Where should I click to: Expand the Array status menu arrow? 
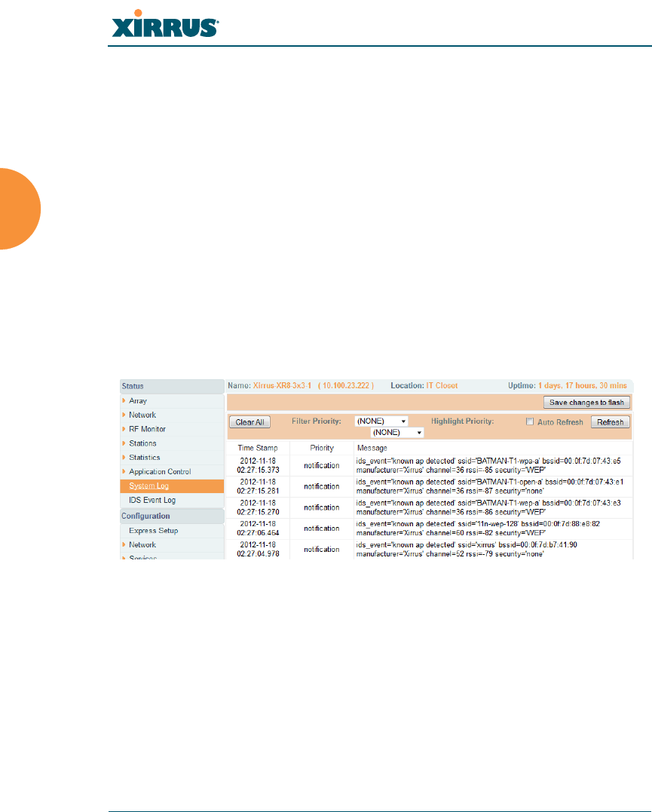[124, 400]
